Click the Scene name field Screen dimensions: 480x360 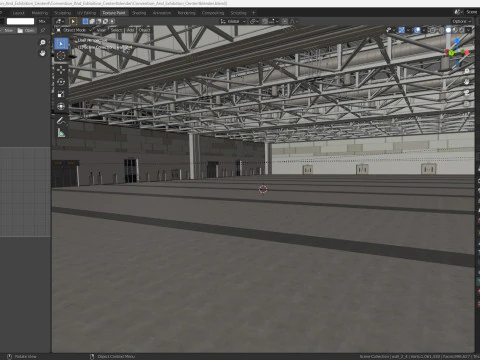click(471, 12)
